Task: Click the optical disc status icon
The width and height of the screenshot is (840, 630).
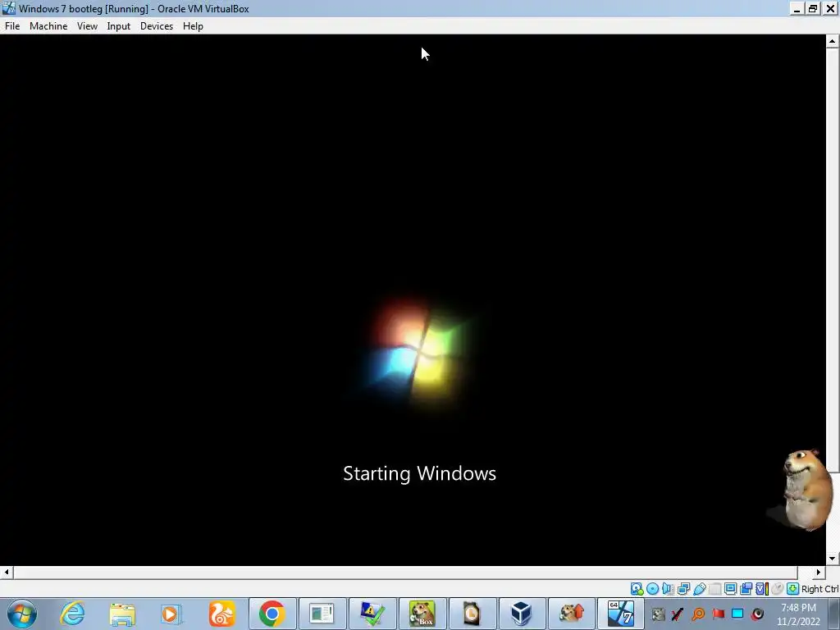Action: 652,589
